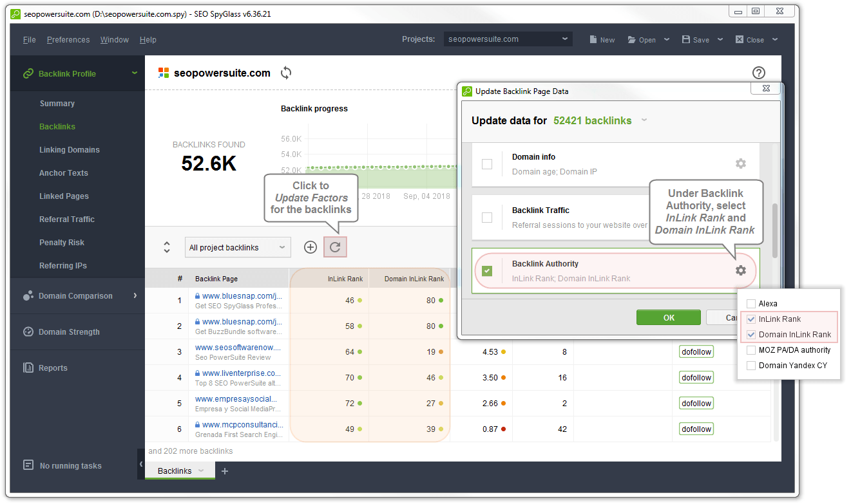Screen dimensions: 851x504
Task: Open the All project backlinks dropdown
Action: coord(238,247)
